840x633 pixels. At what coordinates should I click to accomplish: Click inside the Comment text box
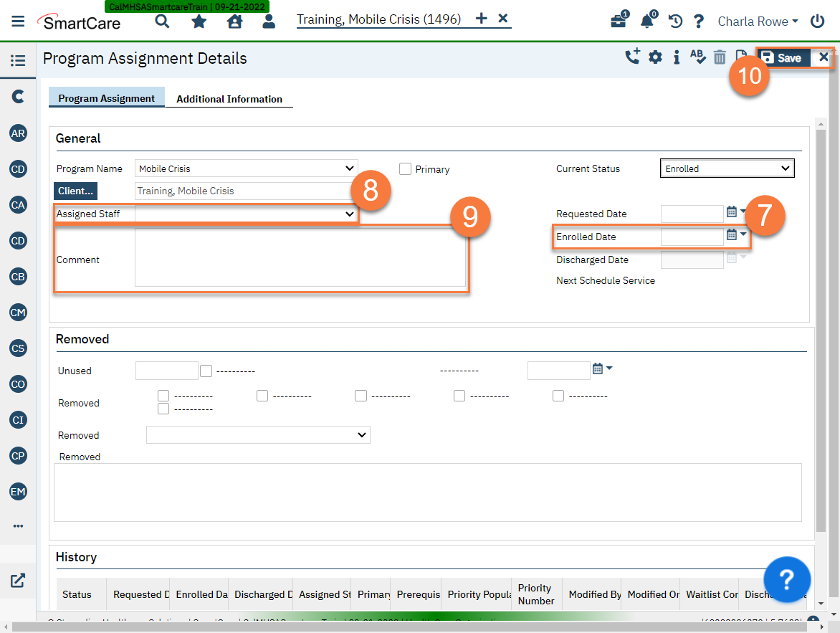[301, 258]
